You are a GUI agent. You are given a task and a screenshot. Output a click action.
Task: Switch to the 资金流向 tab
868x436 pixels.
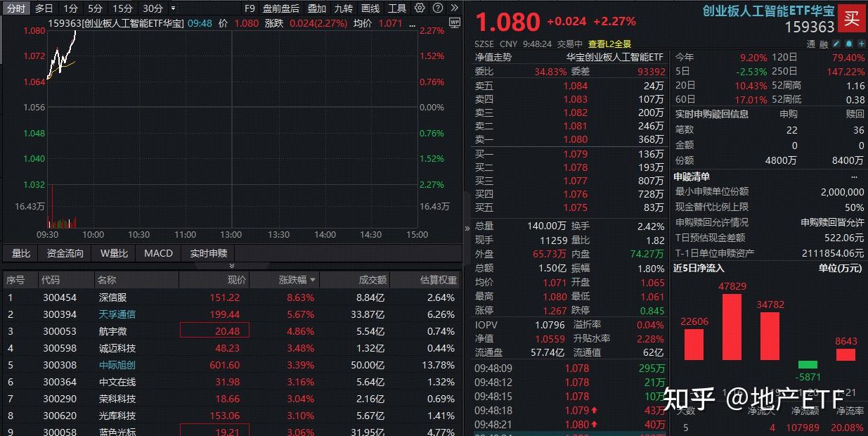point(64,254)
